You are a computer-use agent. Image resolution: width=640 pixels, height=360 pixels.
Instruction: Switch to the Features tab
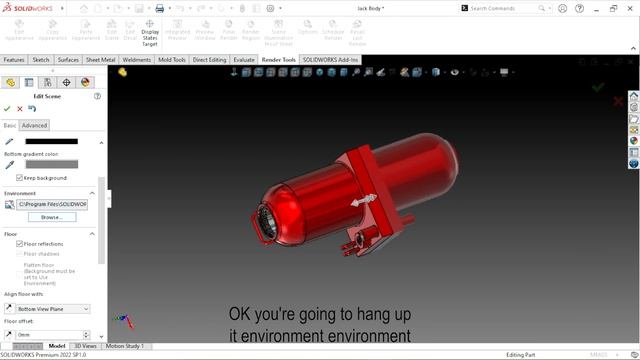click(x=14, y=60)
